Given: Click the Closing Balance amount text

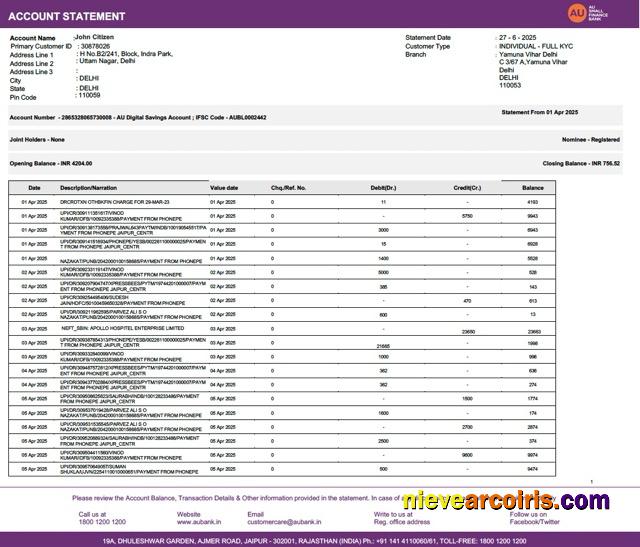Looking at the screenshot, I should pos(581,162).
